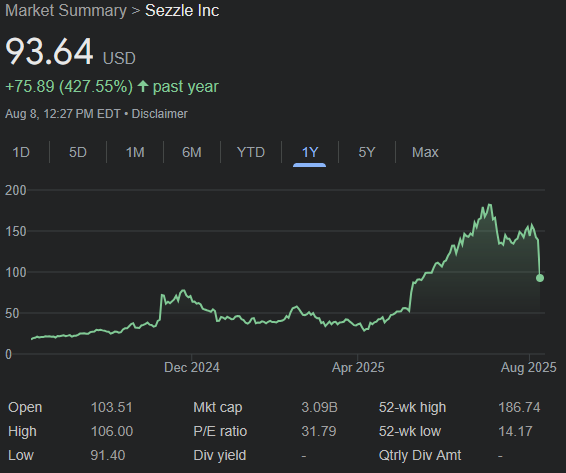Click the +75.89 (427.55%) change text

[x=69, y=87]
